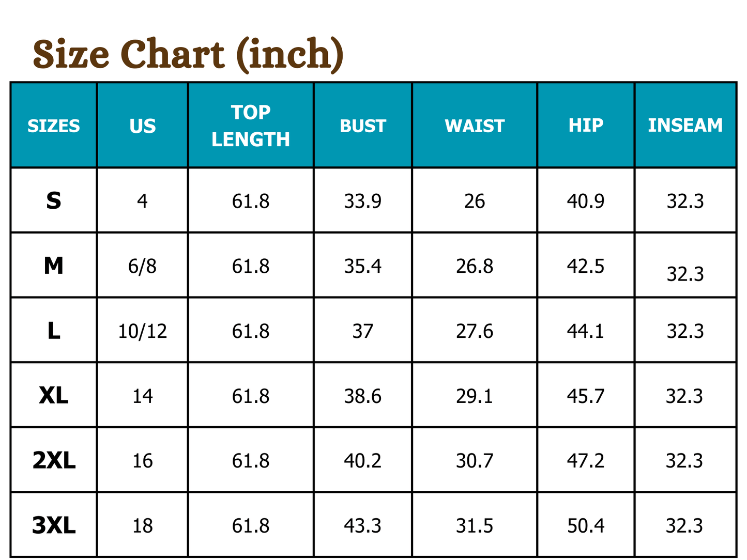The height and width of the screenshot is (560, 747).
Task: Click the TOP LENGTH column header
Action: 251,126
